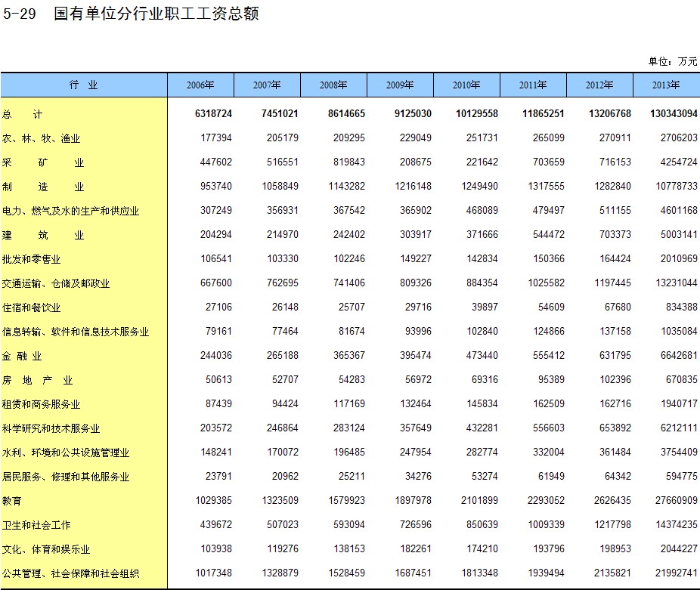Select the 信息传输、软件和信息技术服务业 row label
This screenshot has width=700, height=590.
pos(76,332)
